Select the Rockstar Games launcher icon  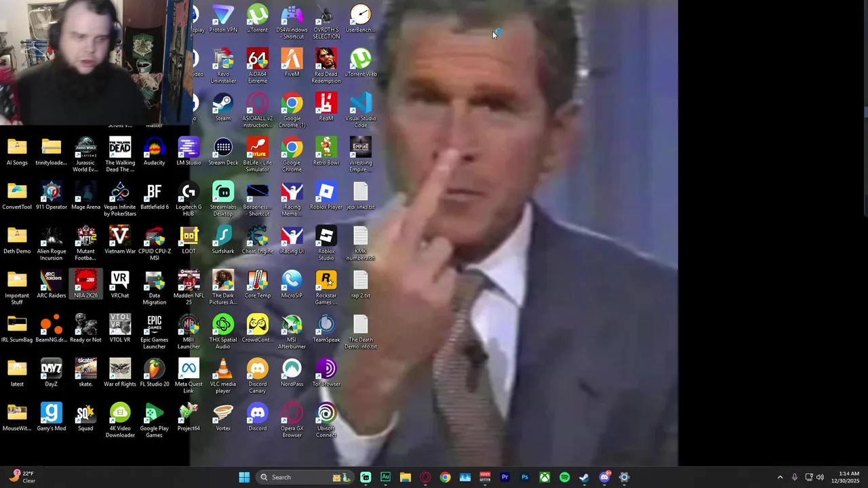point(326,288)
